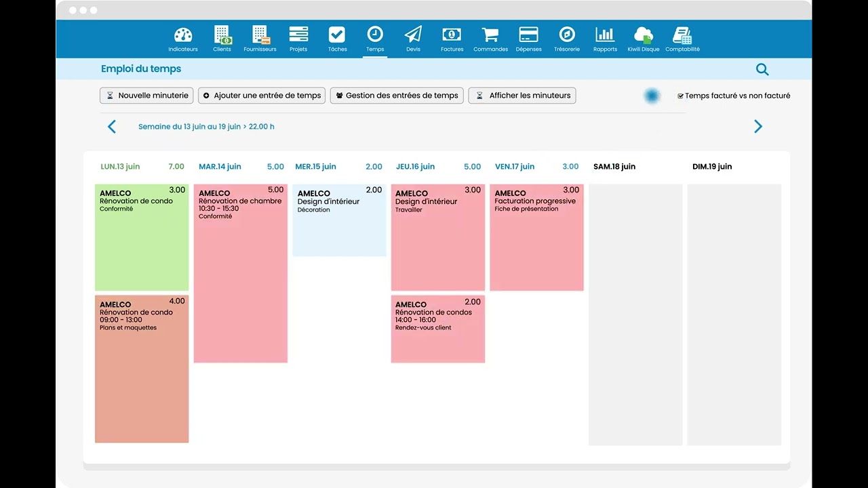This screenshot has width=868, height=488.
Task: Click Afficher les minuteurs button
Action: click(522, 96)
